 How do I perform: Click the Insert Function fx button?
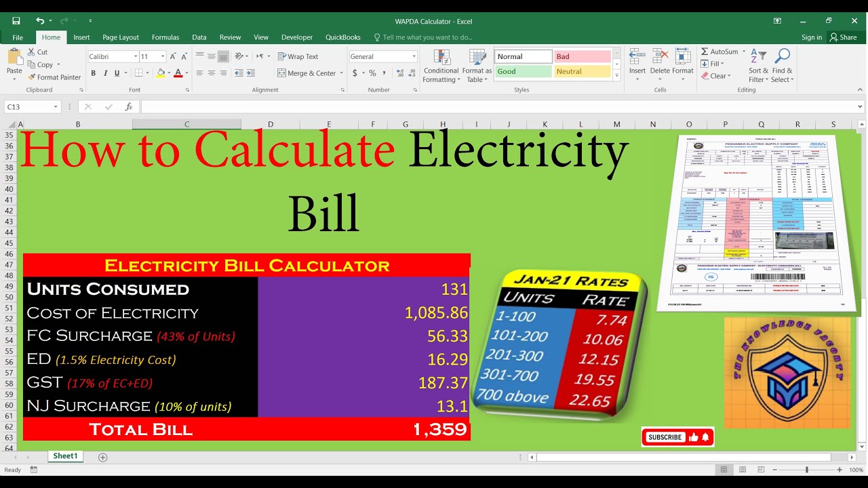[129, 107]
